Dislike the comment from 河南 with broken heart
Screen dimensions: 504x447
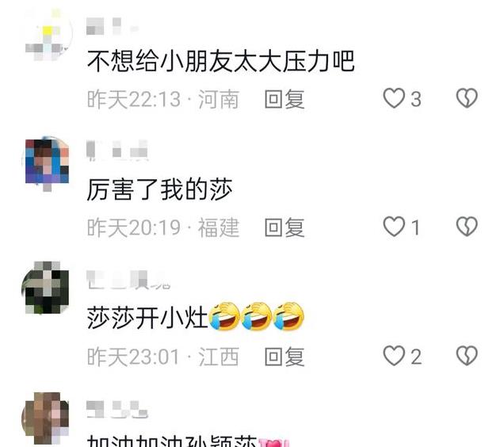click(x=467, y=98)
